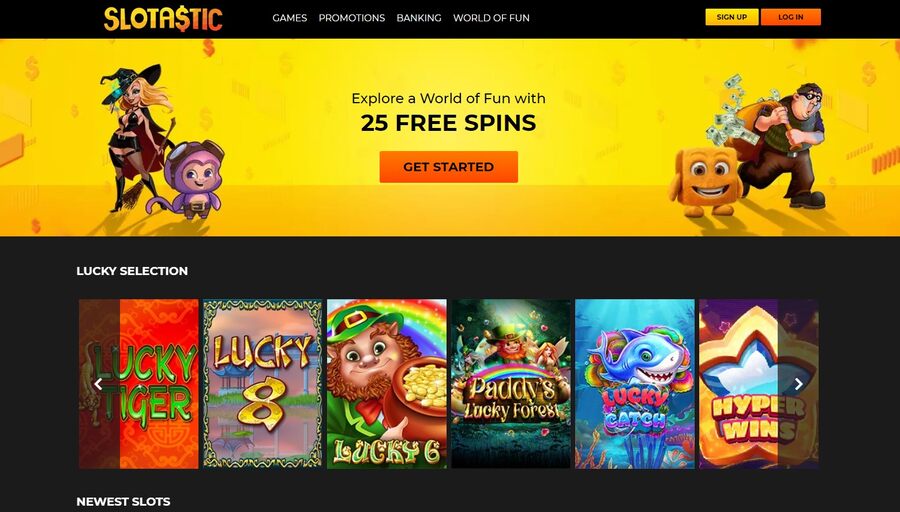Open World of Fun from the navigation
The image size is (900, 512).
pyautogui.click(x=491, y=18)
